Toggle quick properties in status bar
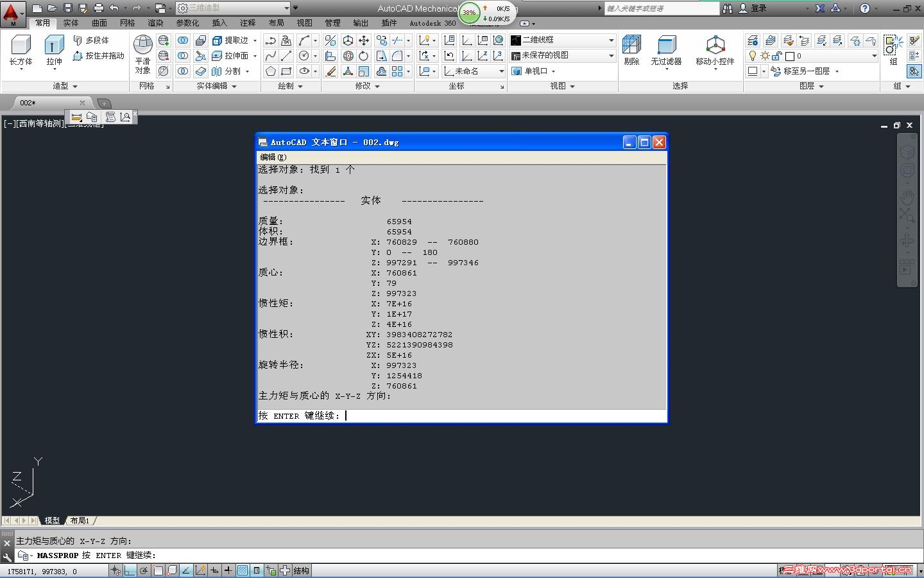Viewport: 924px width, 578px height. (x=257, y=570)
